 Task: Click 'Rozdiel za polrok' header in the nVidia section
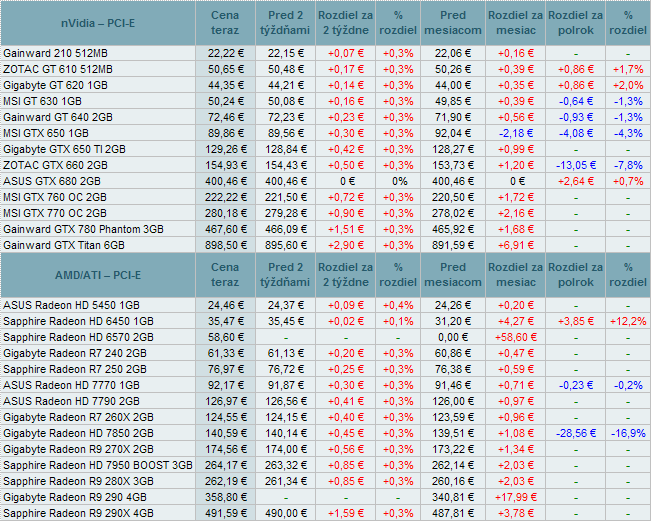576,23
